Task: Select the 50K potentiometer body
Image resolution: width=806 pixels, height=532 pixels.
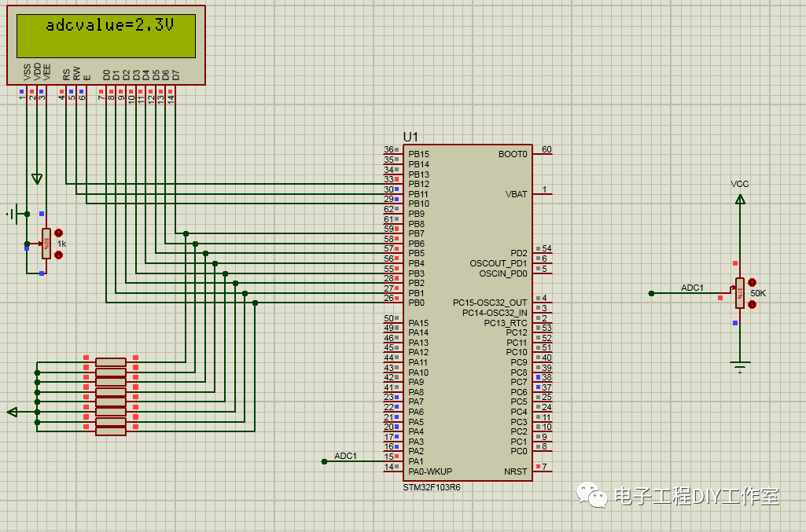Action: tap(740, 293)
